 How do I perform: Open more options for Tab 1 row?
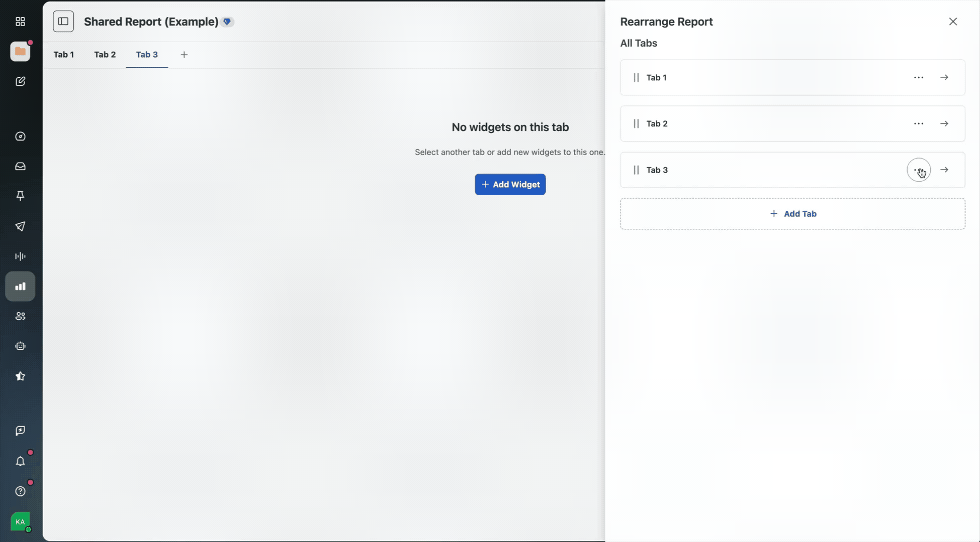click(919, 77)
